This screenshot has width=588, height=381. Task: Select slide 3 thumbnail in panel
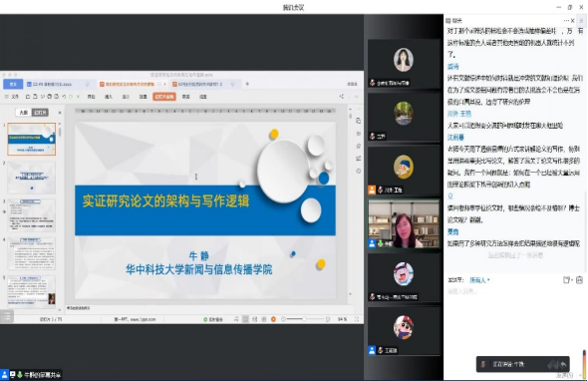32,215
